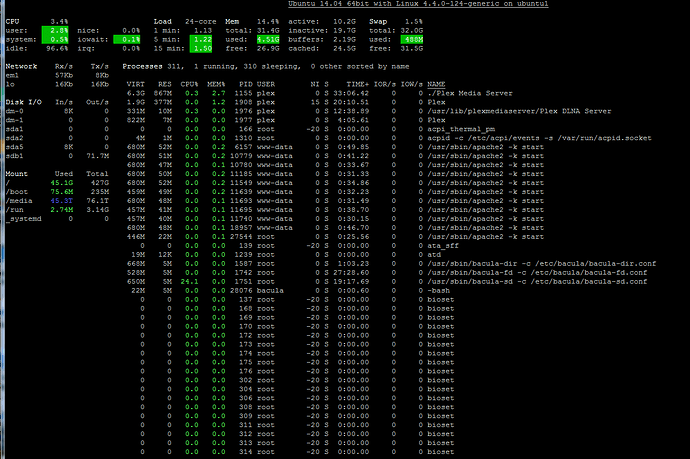The height and width of the screenshot is (459, 690).
Task: Click the highlighted memory used 4.51G
Action: click(x=268, y=40)
